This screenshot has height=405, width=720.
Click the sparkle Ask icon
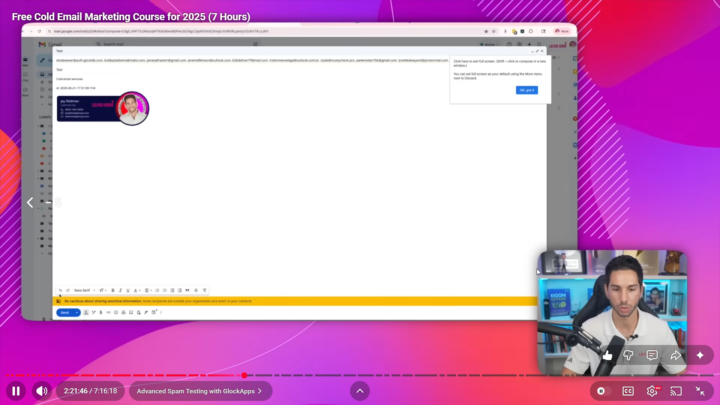pyautogui.click(x=700, y=355)
